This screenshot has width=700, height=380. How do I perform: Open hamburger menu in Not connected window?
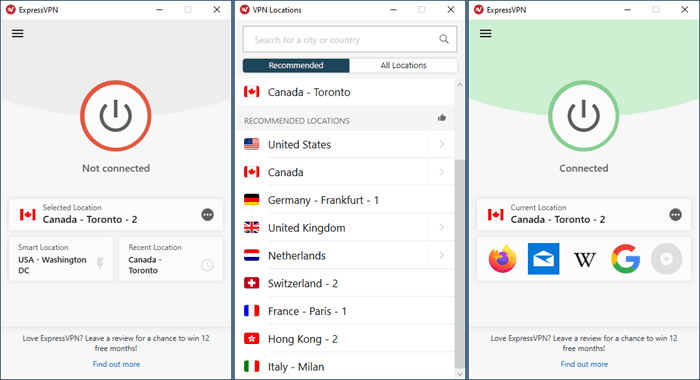tap(18, 33)
